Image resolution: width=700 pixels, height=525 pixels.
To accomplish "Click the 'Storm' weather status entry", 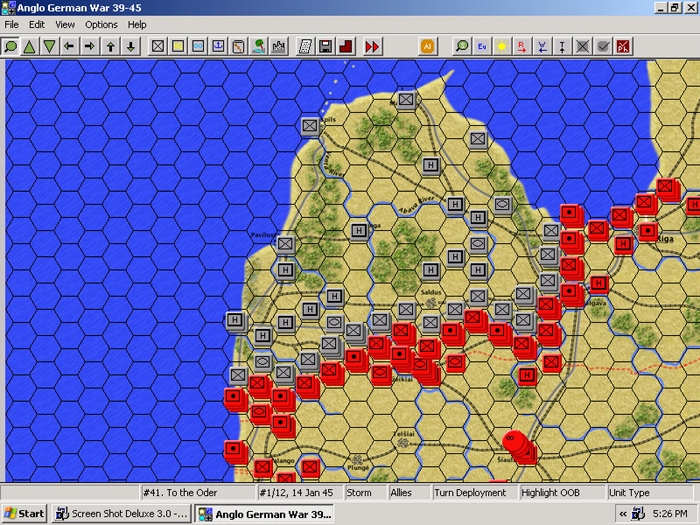I will (x=365, y=493).
